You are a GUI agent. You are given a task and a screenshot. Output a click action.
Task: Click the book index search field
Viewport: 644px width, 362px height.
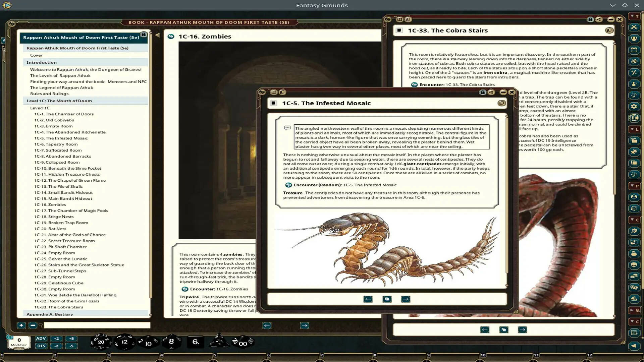[97, 325]
